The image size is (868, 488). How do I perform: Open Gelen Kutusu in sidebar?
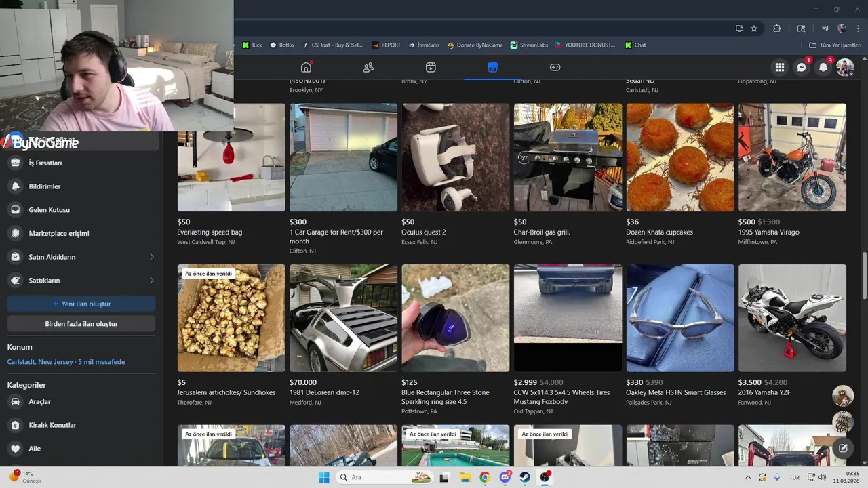[81, 210]
